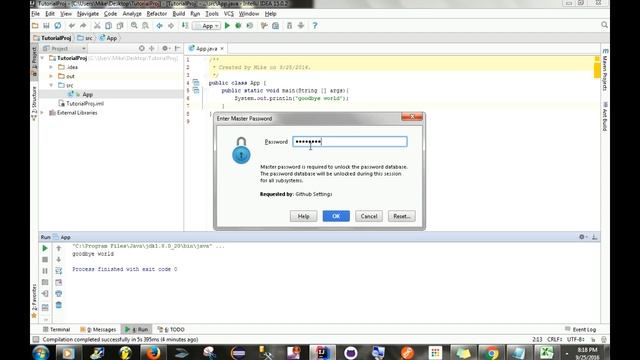This screenshot has height=360, width=640.
Task: Open the Project view selector dropdown
Action: (64, 48)
